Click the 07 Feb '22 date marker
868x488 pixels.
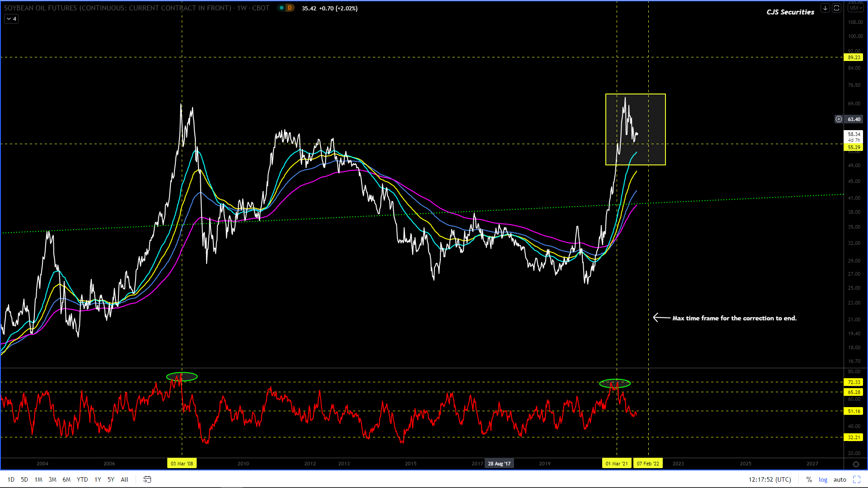(x=647, y=464)
